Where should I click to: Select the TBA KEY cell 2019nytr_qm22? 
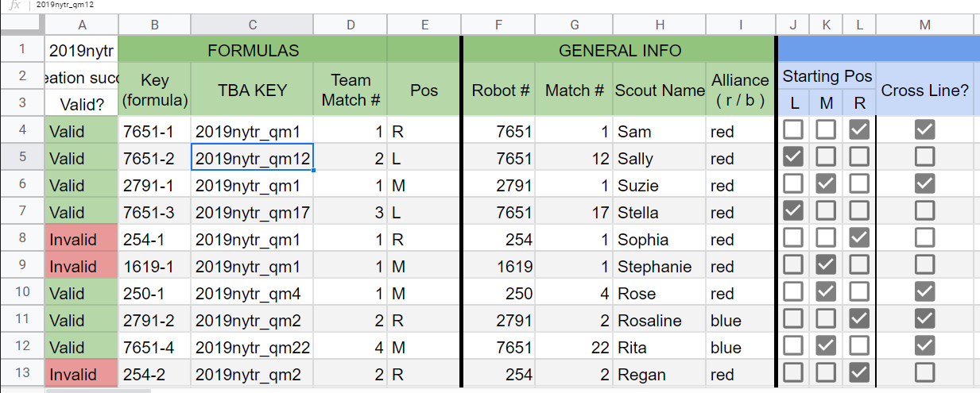click(x=252, y=347)
